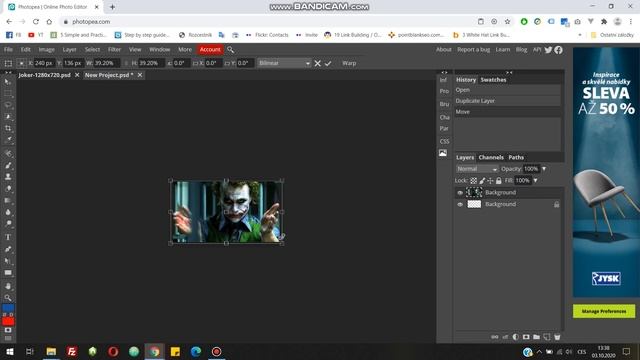
Task: Open the Learn link
Action: [x=502, y=49]
